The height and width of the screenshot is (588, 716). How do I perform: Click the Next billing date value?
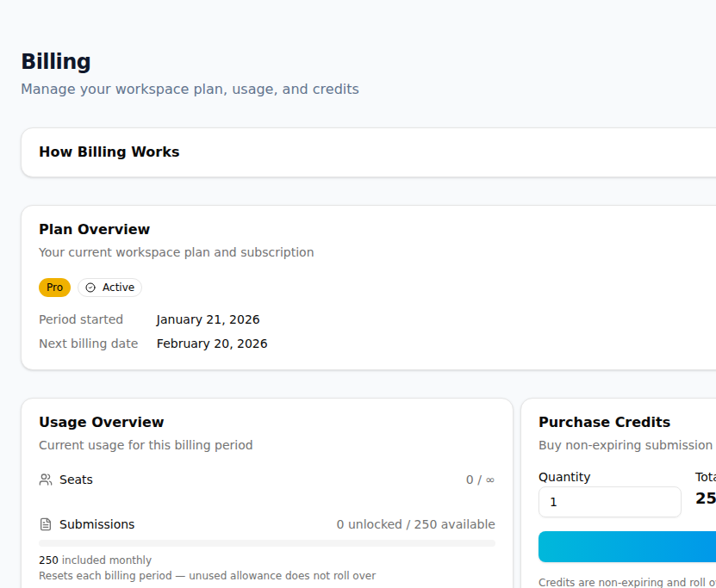[x=212, y=343]
